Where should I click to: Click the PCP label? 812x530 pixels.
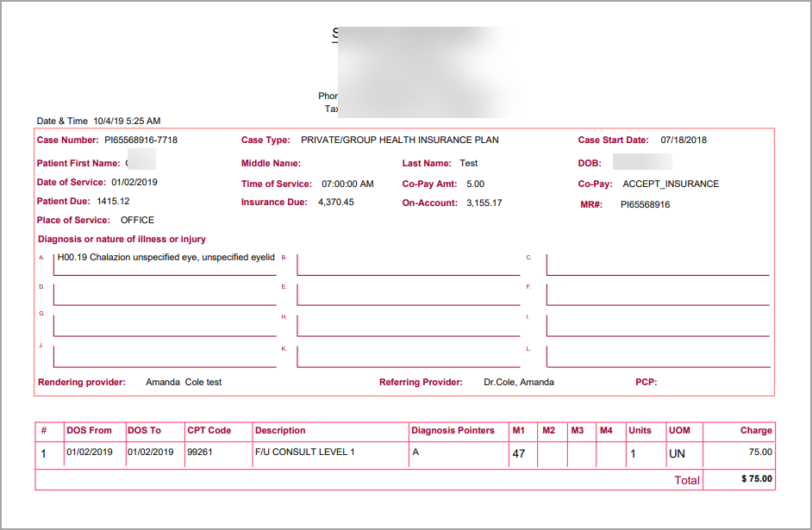[x=646, y=382]
